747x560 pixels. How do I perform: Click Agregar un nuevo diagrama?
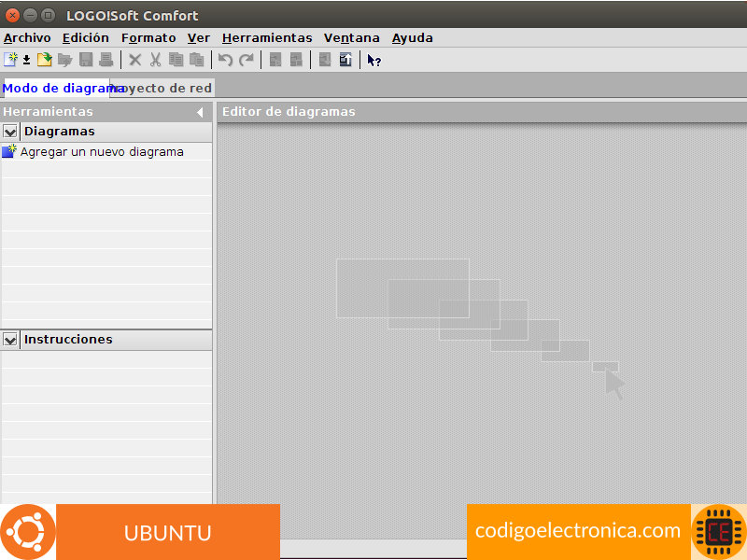tap(101, 151)
